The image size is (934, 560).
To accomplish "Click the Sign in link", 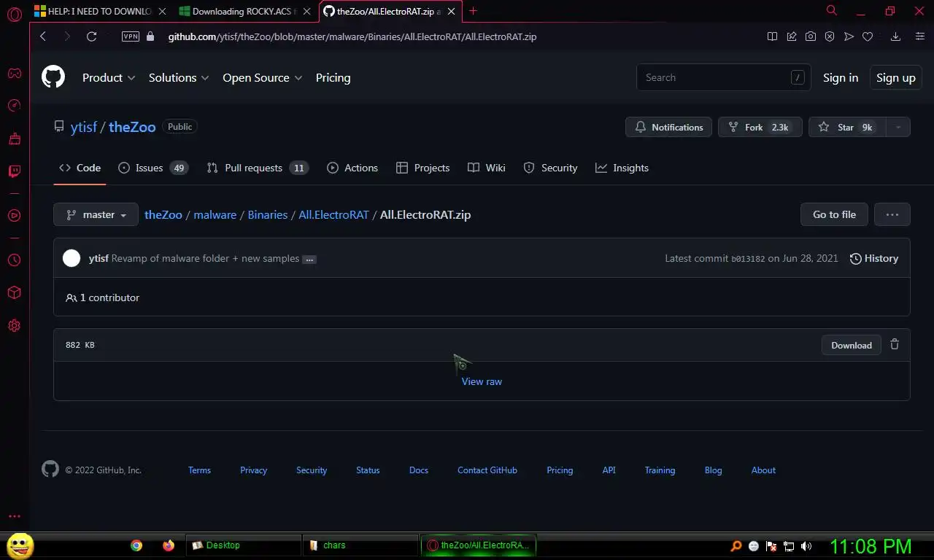I will 841,77.
